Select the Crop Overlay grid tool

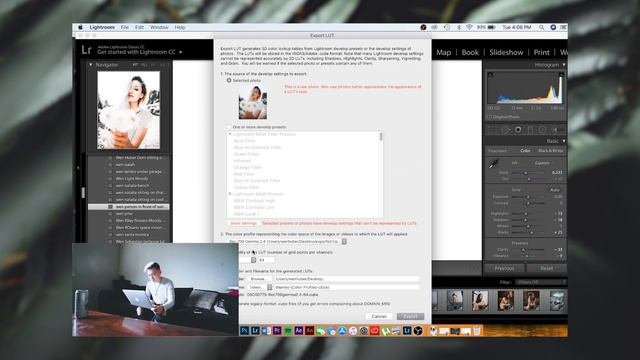(493, 130)
